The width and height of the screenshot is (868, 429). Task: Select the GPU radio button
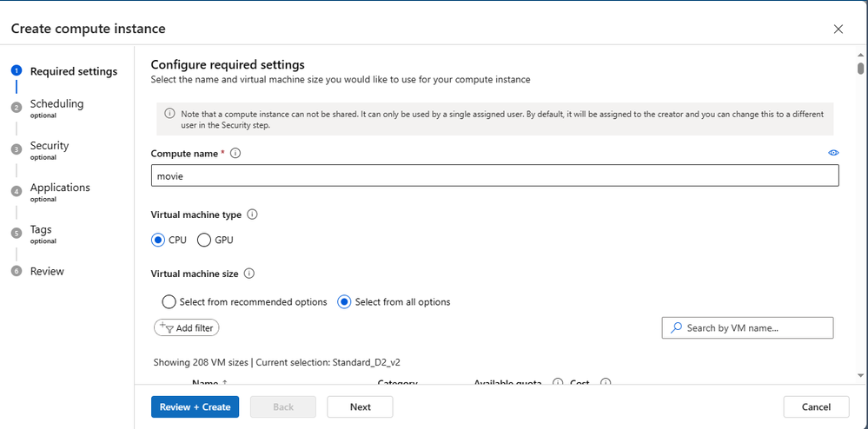204,240
